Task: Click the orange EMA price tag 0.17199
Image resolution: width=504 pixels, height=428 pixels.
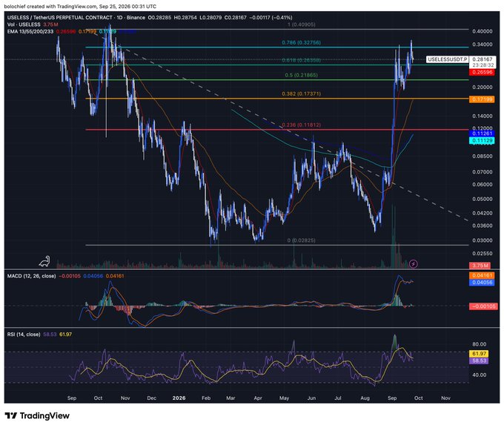Action: point(483,99)
